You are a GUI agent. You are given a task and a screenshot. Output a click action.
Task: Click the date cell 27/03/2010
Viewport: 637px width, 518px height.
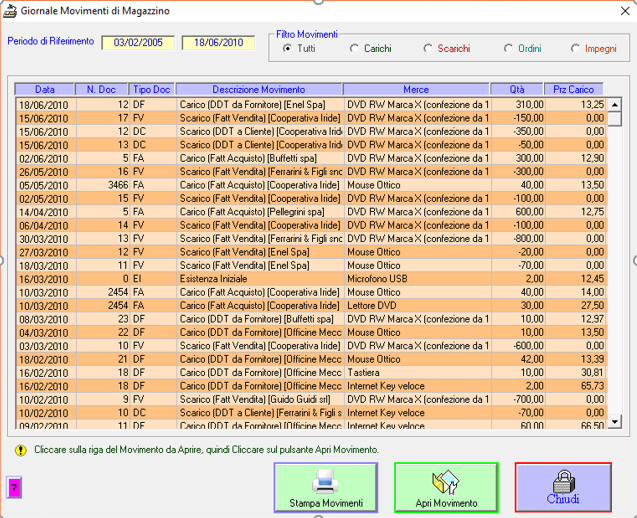(x=46, y=252)
